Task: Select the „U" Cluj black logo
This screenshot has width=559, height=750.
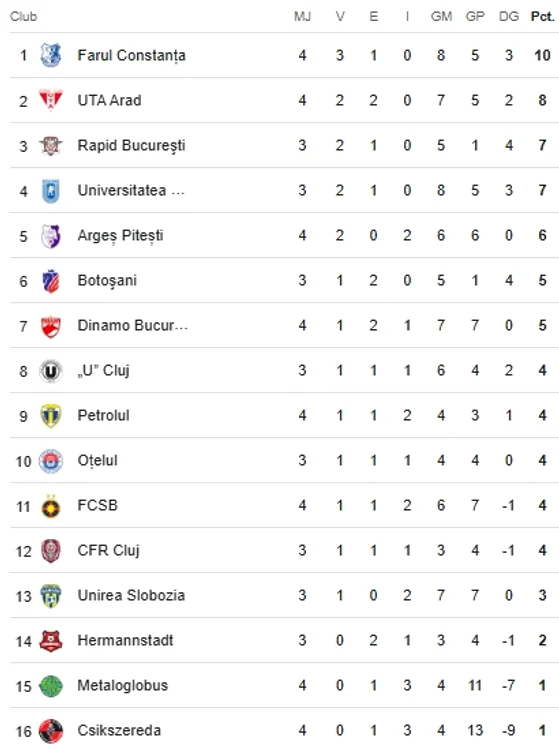Action: click(51, 371)
